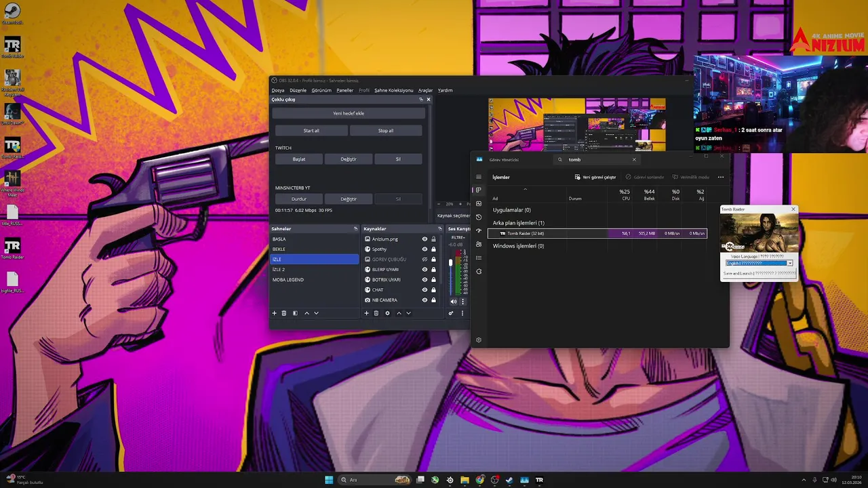Click Stop all button
The width and height of the screenshot is (868, 488).
386,131
